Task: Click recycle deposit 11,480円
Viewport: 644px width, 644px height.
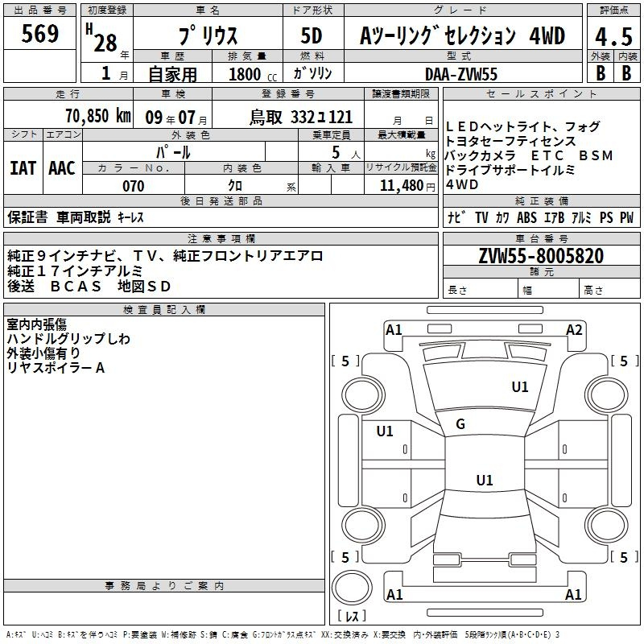Action: tap(407, 186)
